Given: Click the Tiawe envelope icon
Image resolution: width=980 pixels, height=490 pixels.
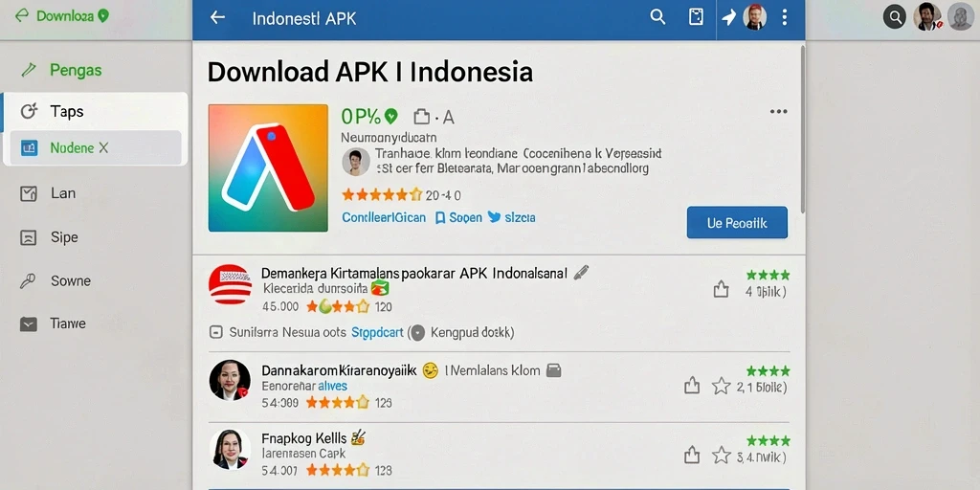Looking at the screenshot, I should [29, 323].
